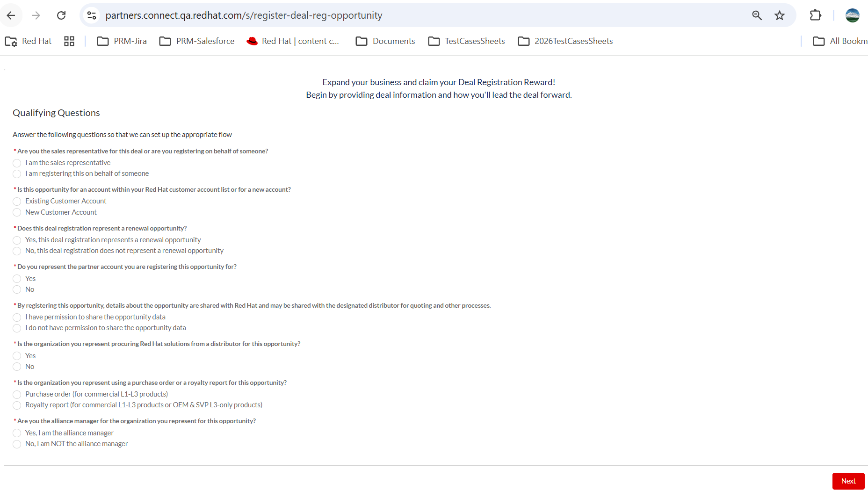This screenshot has height=491, width=868.
Task: Open the PRM-Jira bookmark folder
Action: (x=122, y=41)
